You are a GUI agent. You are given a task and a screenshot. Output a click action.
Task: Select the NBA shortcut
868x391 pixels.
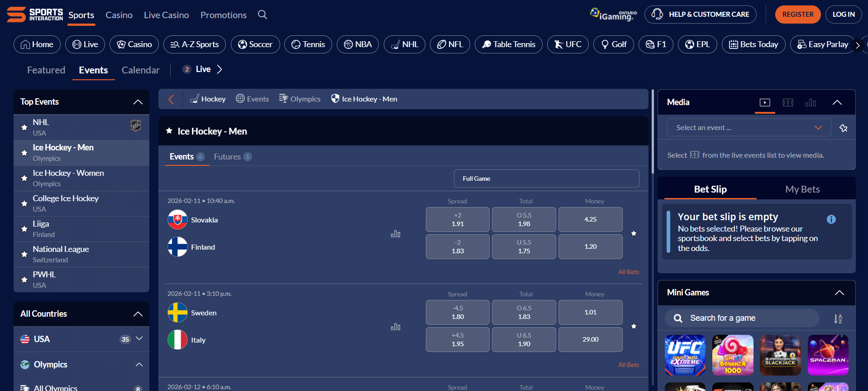point(358,44)
